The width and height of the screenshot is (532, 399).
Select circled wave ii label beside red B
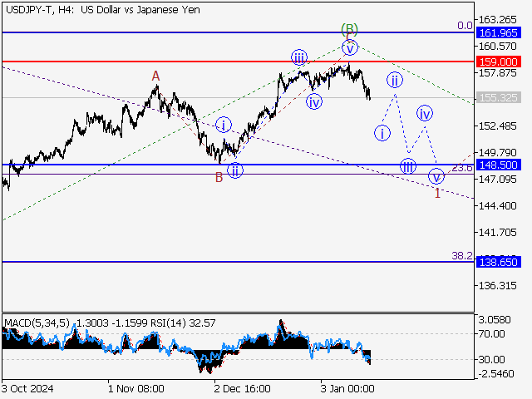tap(235, 170)
